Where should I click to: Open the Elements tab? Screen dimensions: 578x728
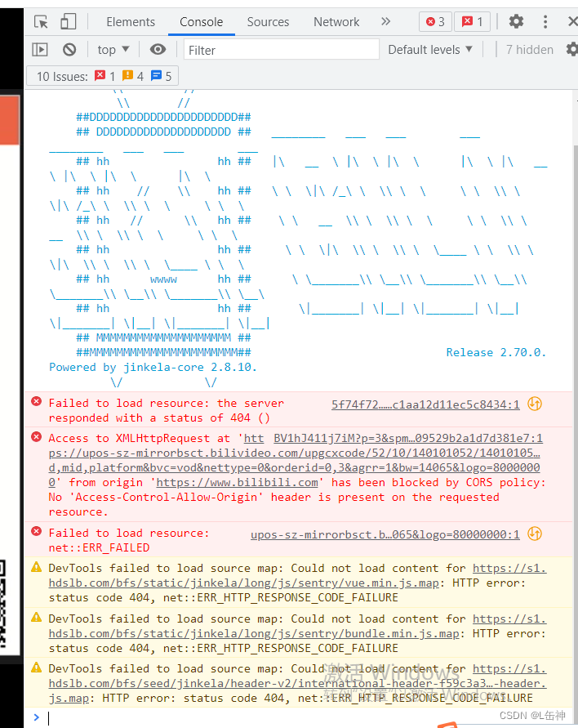pyautogui.click(x=131, y=22)
